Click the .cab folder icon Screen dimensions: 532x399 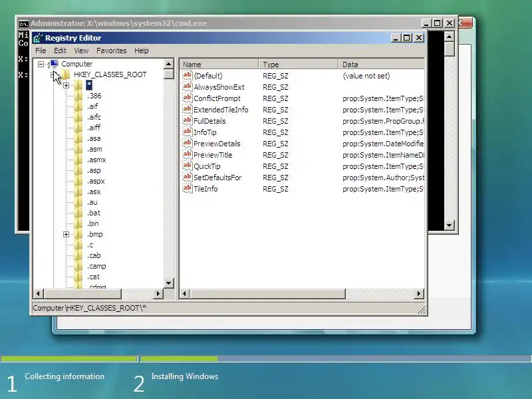(78, 255)
